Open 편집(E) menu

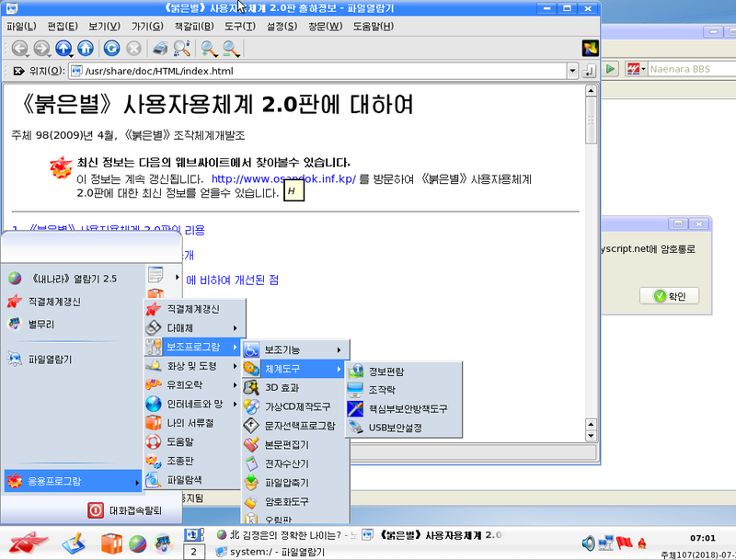(63, 27)
